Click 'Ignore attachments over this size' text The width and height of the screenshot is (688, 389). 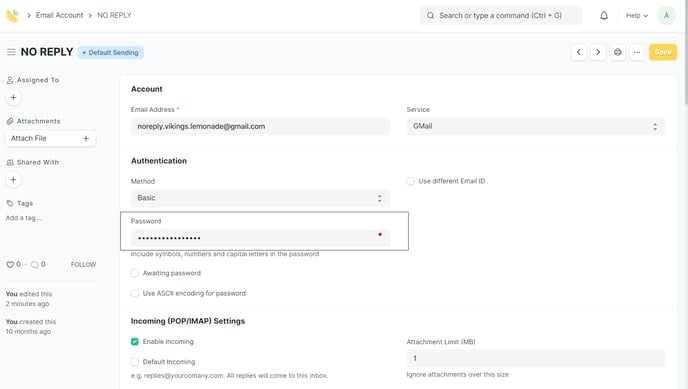click(458, 375)
